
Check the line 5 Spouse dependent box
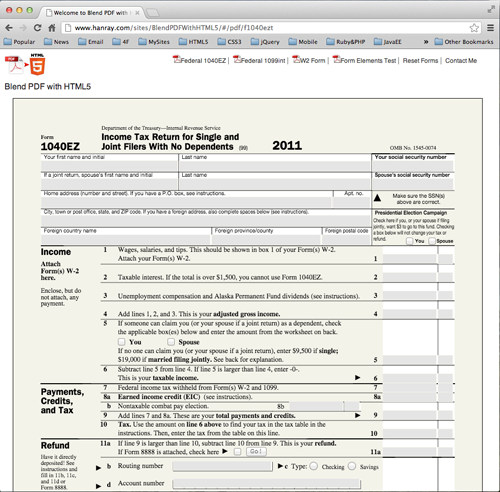[x=171, y=342]
